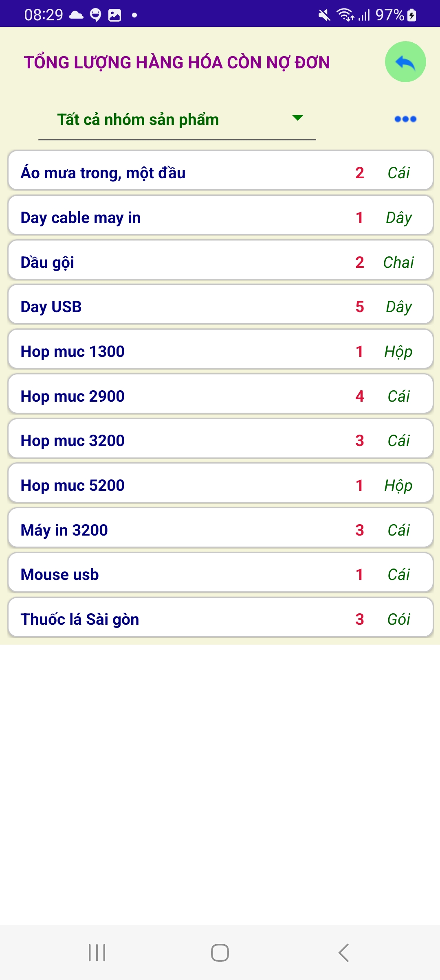Tap the 'Day USB' list entry

(220, 307)
